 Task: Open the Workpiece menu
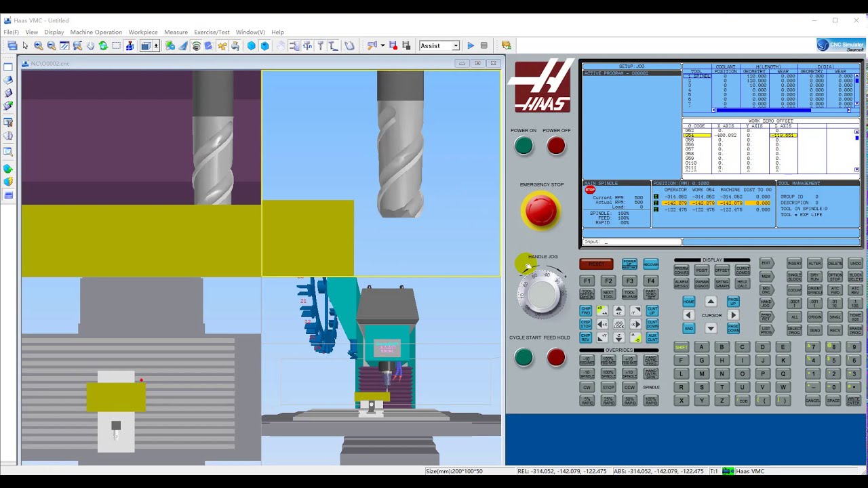(x=143, y=32)
